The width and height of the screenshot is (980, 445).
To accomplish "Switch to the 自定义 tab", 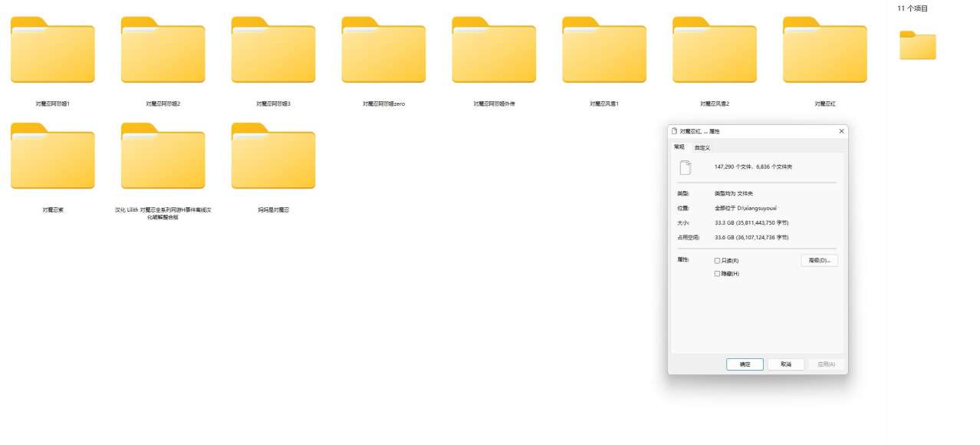I will (702, 147).
